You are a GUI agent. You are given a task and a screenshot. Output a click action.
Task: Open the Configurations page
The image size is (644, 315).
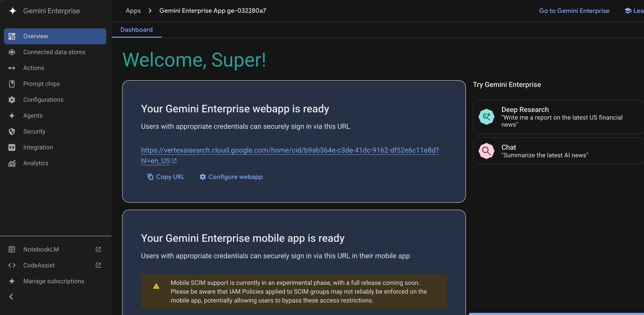(x=55, y=100)
